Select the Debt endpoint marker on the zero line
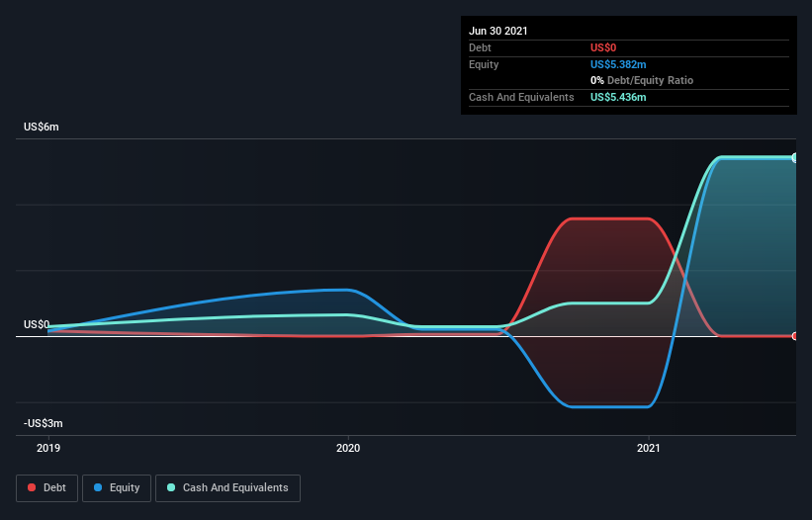The width and height of the screenshot is (812, 520). [794, 336]
